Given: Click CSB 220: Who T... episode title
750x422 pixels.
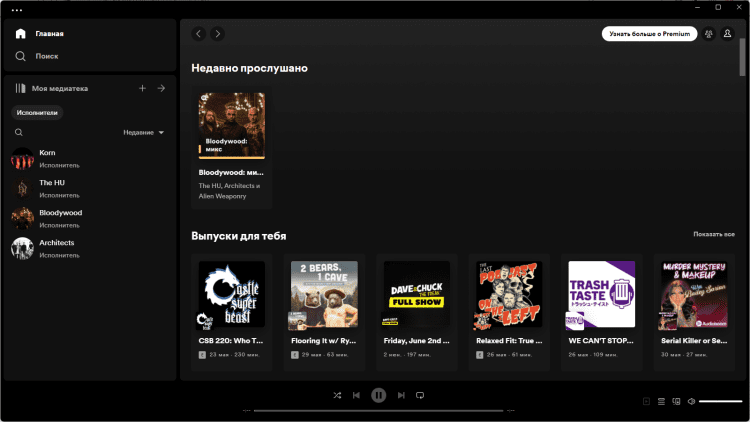Looking at the screenshot, I should [231, 341].
